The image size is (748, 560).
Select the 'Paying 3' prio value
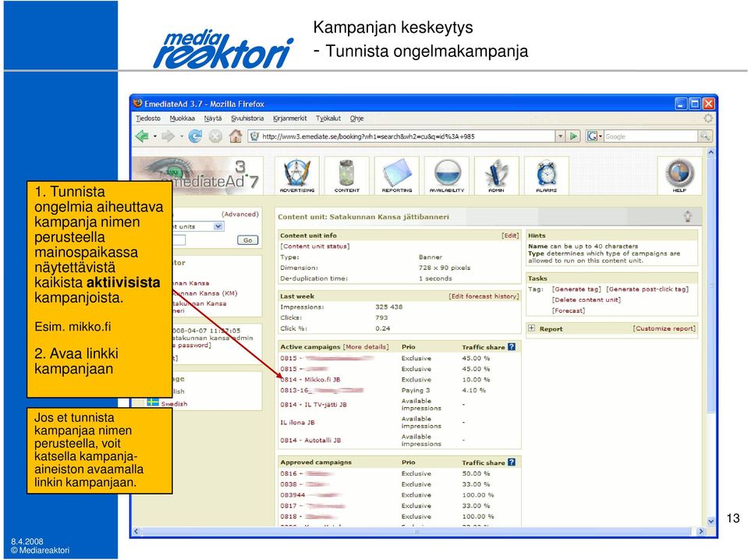point(416,390)
